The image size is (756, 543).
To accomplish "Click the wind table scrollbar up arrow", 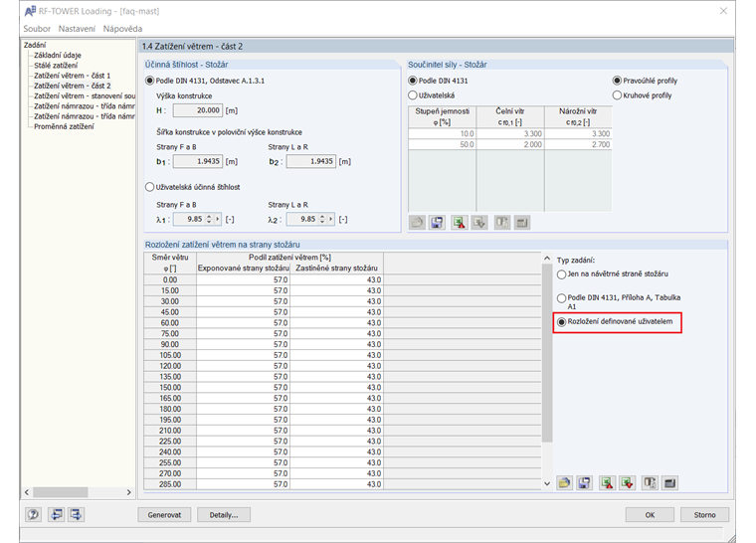I will click(x=547, y=258).
